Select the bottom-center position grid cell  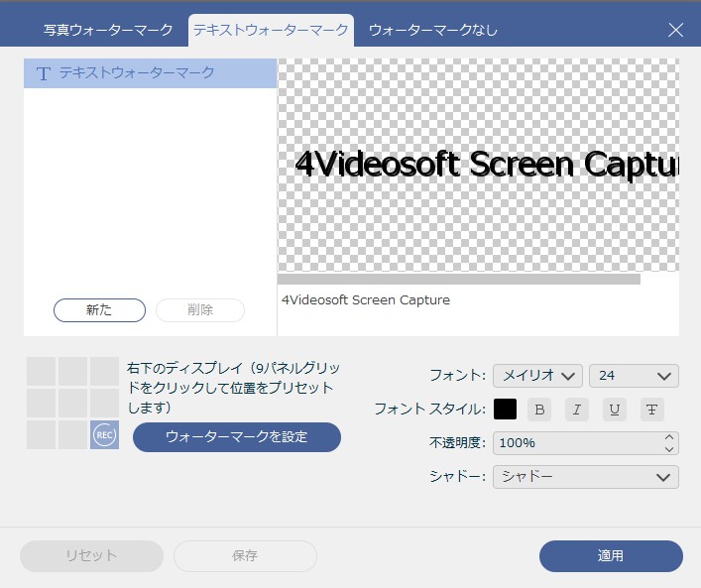(x=72, y=434)
